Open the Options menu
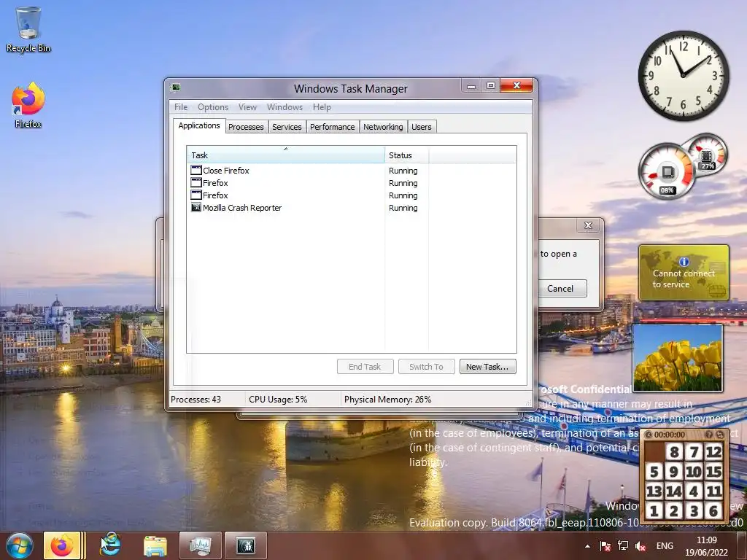This screenshot has width=747, height=560. pyautogui.click(x=213, y=107)
